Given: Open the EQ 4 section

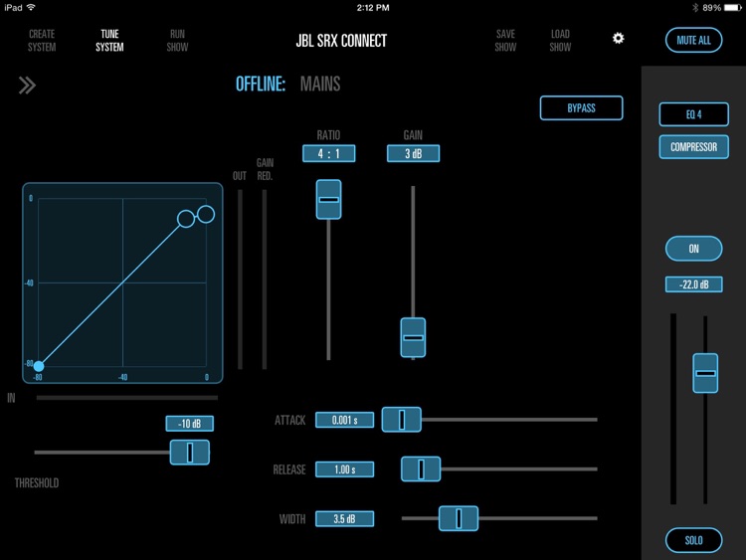Looking at the screenshot, I should 693,114.
